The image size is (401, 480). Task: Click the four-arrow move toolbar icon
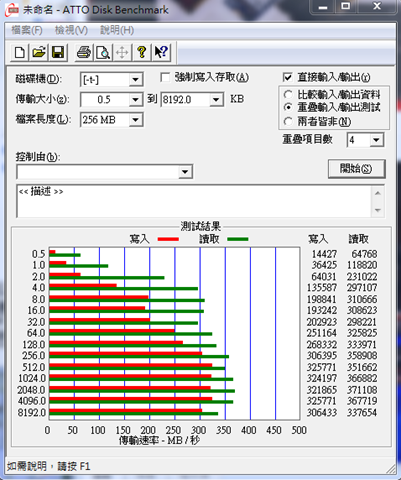coord(122,52)
